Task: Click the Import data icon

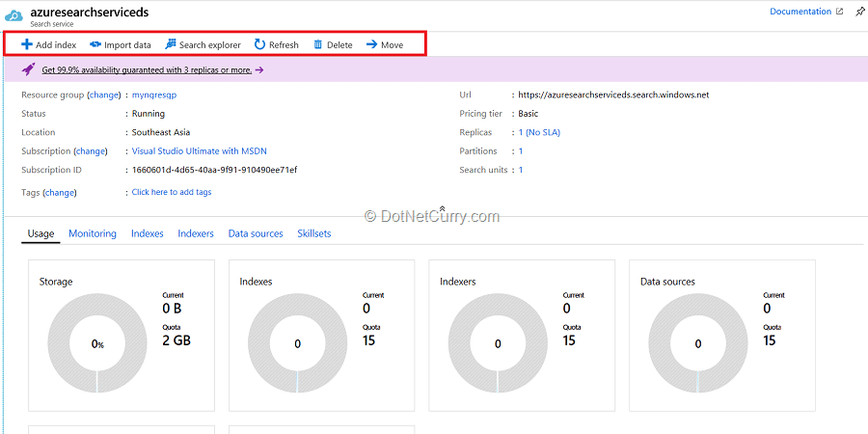Action: 95,44
